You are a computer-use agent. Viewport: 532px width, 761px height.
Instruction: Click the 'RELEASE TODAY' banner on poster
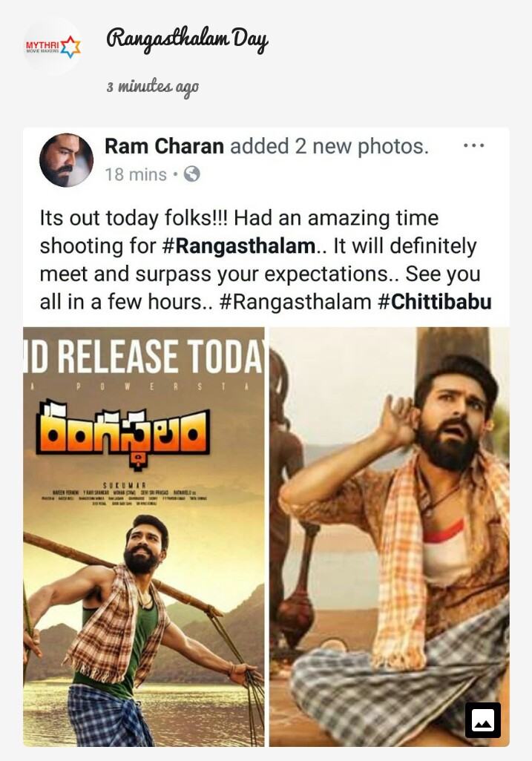pos(144,357)
